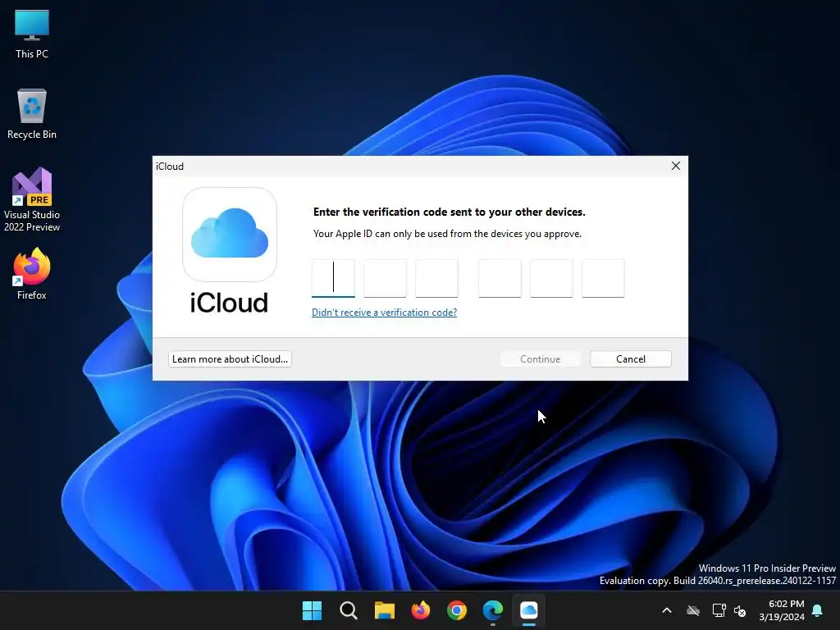Open Microsoft Edge from taskbar
Screen dimensions: 840x630
[493, 610]
